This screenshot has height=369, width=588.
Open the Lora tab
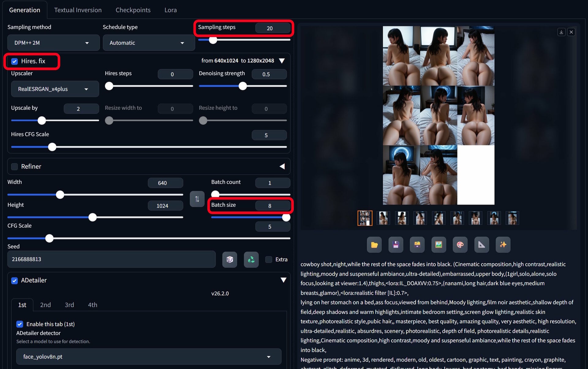coord(171,10)
